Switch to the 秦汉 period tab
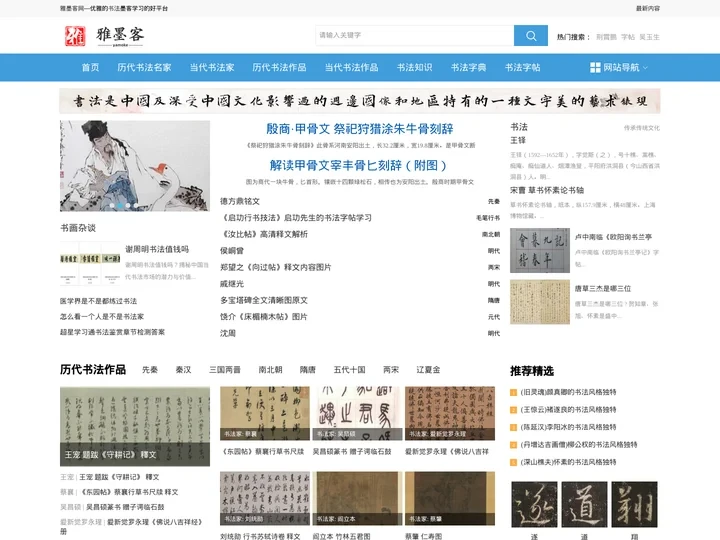720x540 pixels. 183,370
